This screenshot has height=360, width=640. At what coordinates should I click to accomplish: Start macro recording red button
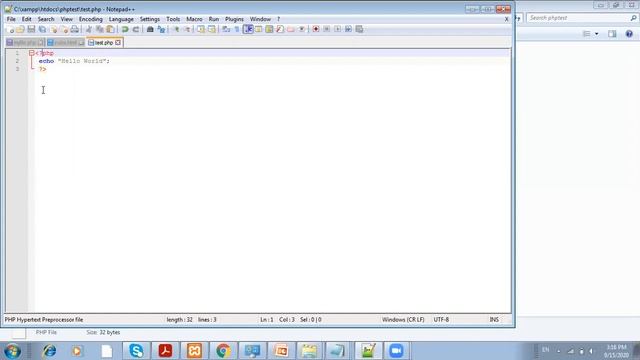[316, 29]
